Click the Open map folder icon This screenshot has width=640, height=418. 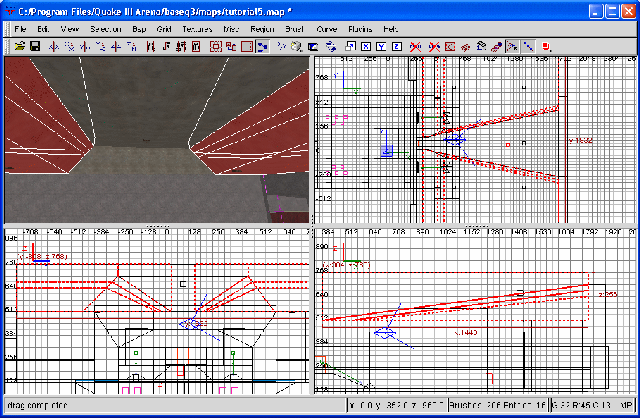click(x=19, y=47)
